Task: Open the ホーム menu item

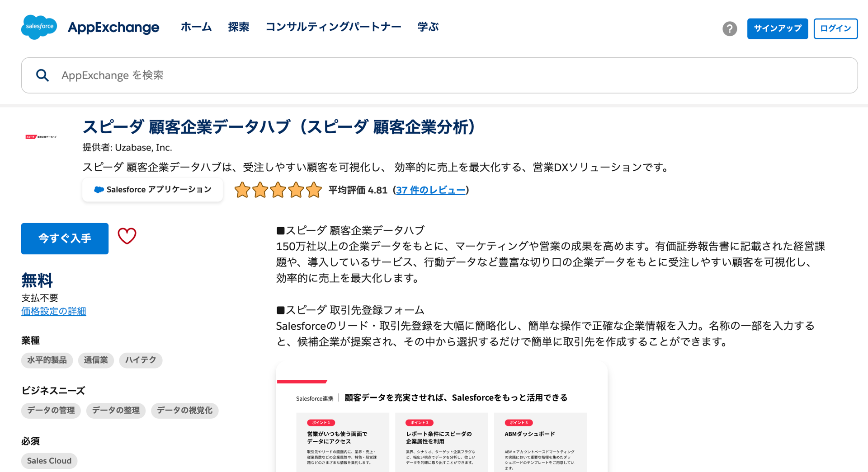Action: [196, 27]
